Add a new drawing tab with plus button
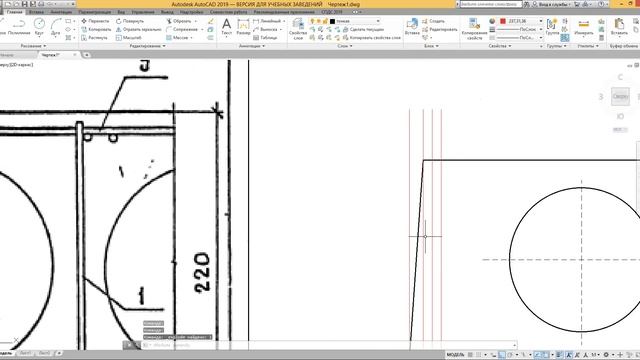 click(87, 55)
